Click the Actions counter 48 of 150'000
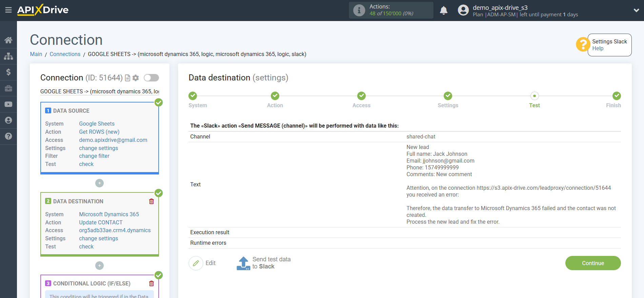This screenshot has height=298, width=644. point(391,14)
